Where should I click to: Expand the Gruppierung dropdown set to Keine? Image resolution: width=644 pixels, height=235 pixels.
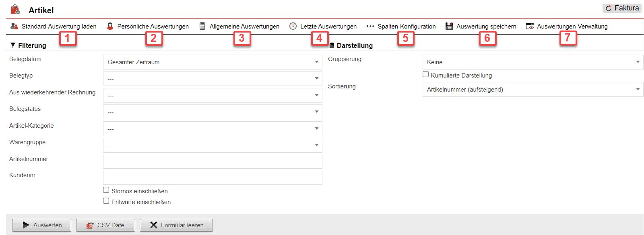[x=533, y=62]
